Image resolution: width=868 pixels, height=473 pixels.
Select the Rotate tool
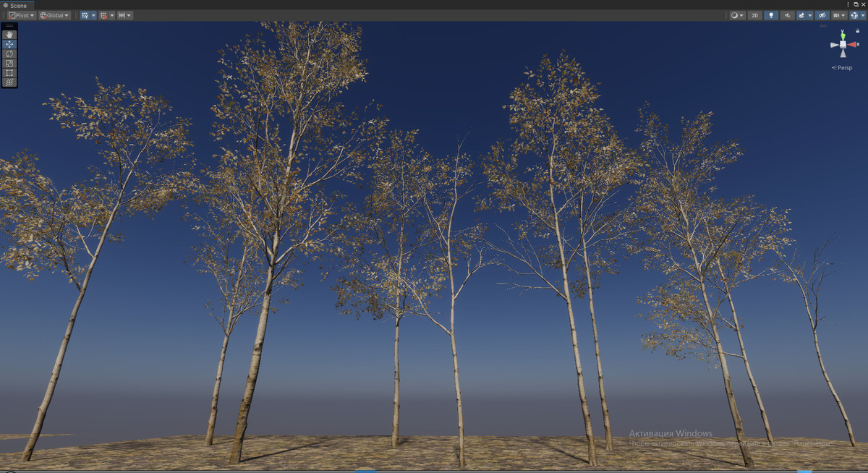[9, 54]
